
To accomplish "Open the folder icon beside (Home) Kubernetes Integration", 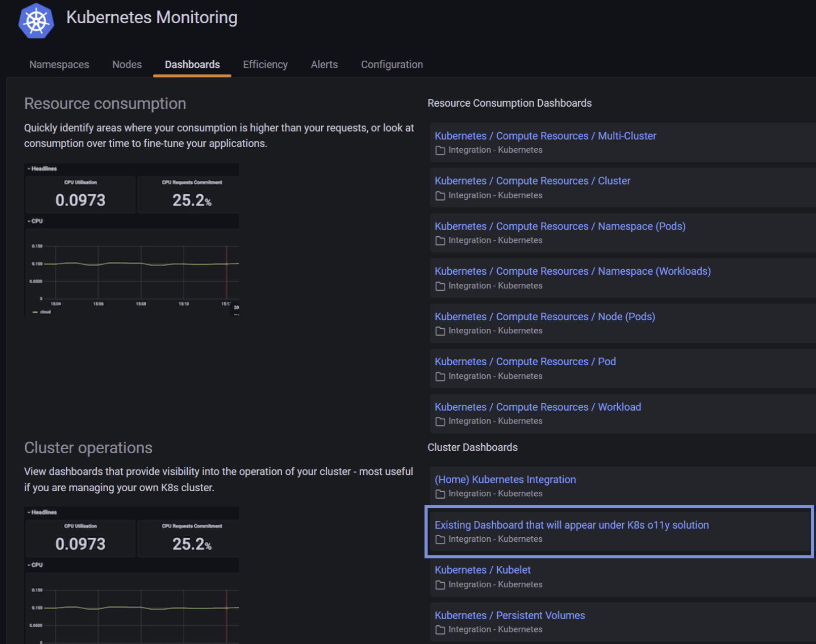I will 440,494.
